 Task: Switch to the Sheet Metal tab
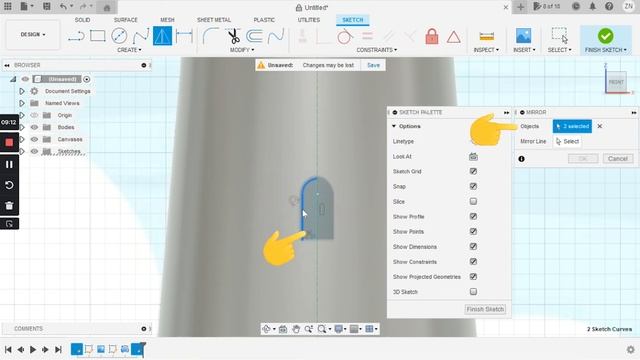[214, 20]
